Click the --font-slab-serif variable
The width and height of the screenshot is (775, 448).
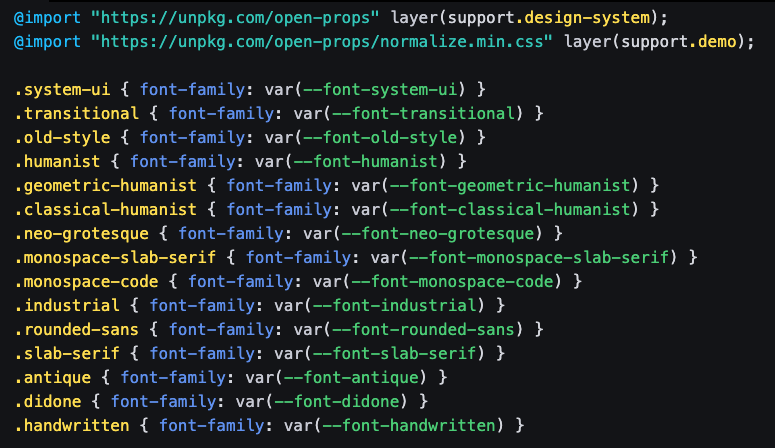394,354
